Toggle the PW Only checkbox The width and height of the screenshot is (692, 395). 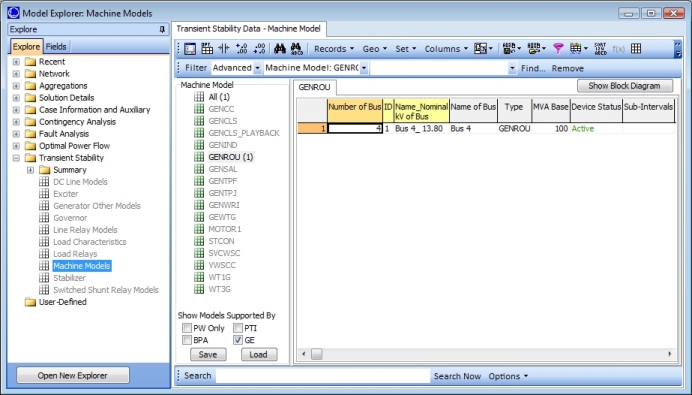click(x=187, y=328)
